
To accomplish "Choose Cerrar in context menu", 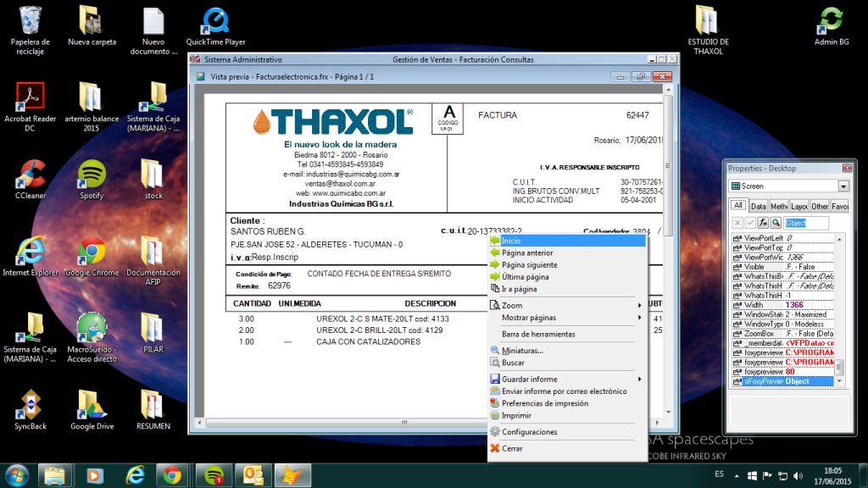I will (x=567, y=449).
